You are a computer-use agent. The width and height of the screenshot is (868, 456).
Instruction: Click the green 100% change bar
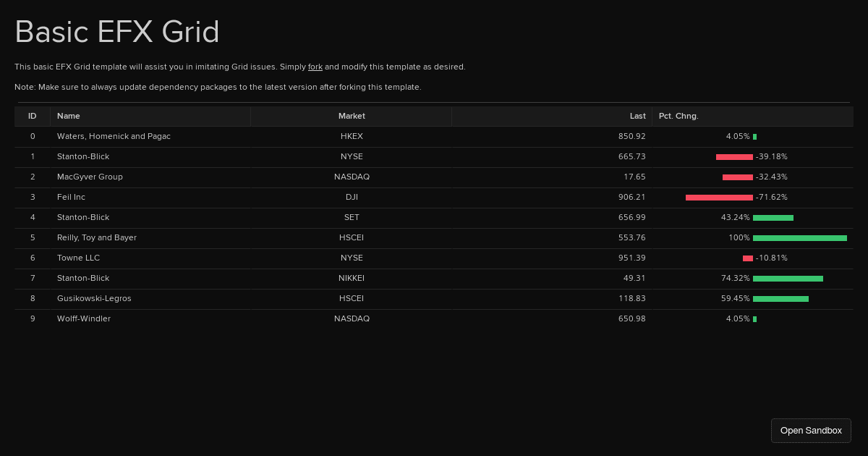coord(799,237)
